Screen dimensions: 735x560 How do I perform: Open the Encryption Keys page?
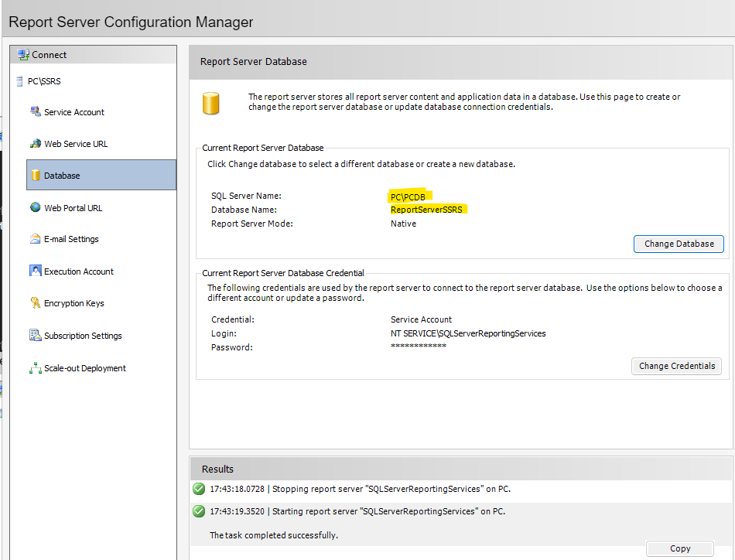click(x=74, y=303)
